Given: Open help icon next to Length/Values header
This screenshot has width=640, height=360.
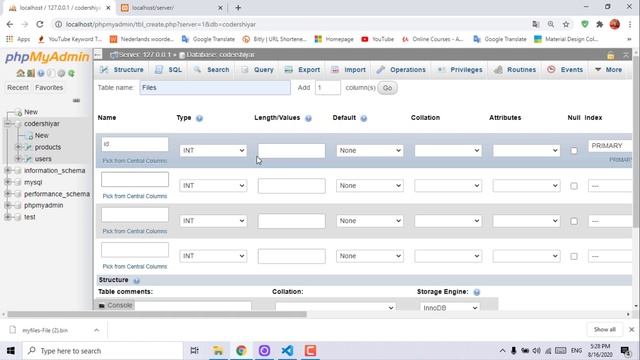Looking at the screenshot, I should click(x=308, y=118).
